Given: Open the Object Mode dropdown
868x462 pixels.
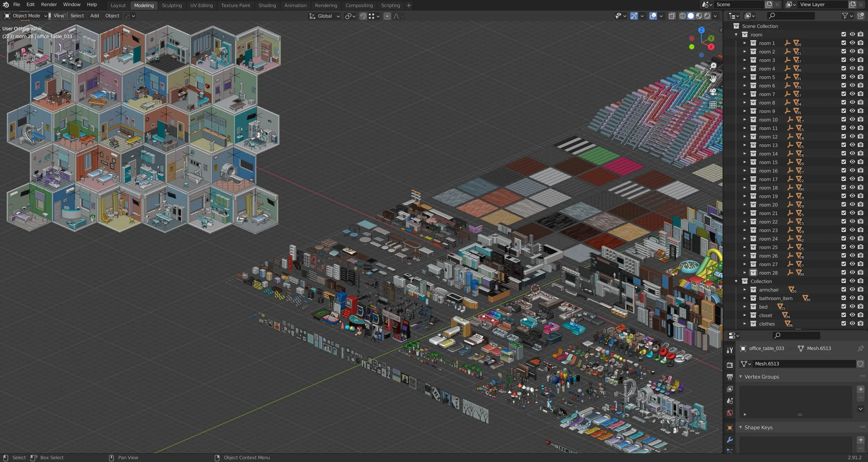Looking at the screenshot, I should pyautogui.click(x=25, y=16).
